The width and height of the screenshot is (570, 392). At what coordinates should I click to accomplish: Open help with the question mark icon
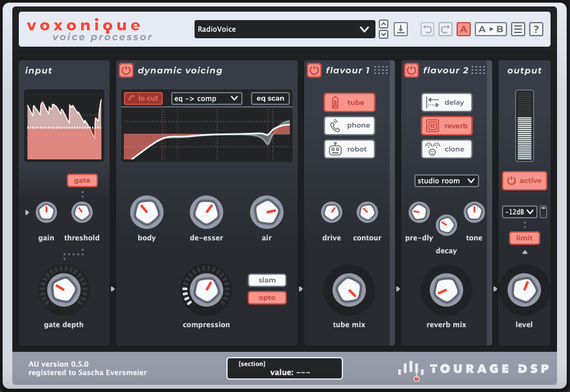click(536, 29)
